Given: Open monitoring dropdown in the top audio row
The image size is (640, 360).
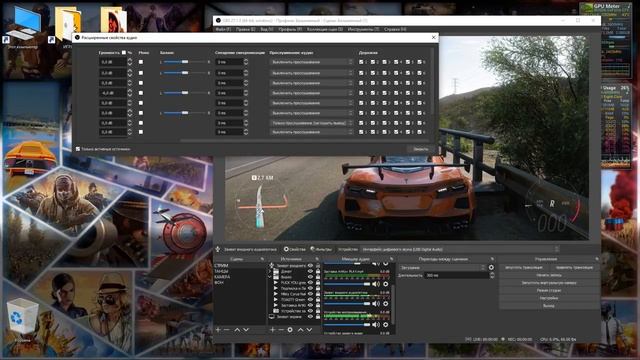Looking at the screenshot, I should (x=311, y=62).
